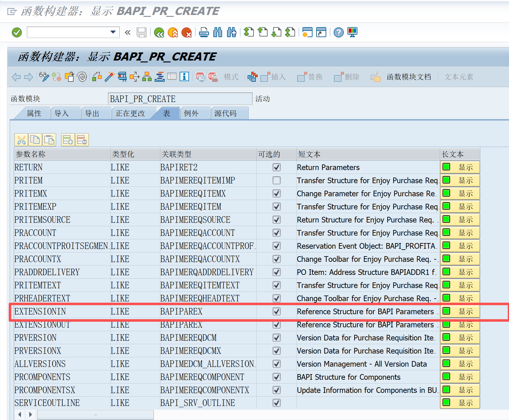Screen dimensions: 509x420
Task: Click 显示 long text button for EXTENSIONIN
Action: [x=460, y=311]
